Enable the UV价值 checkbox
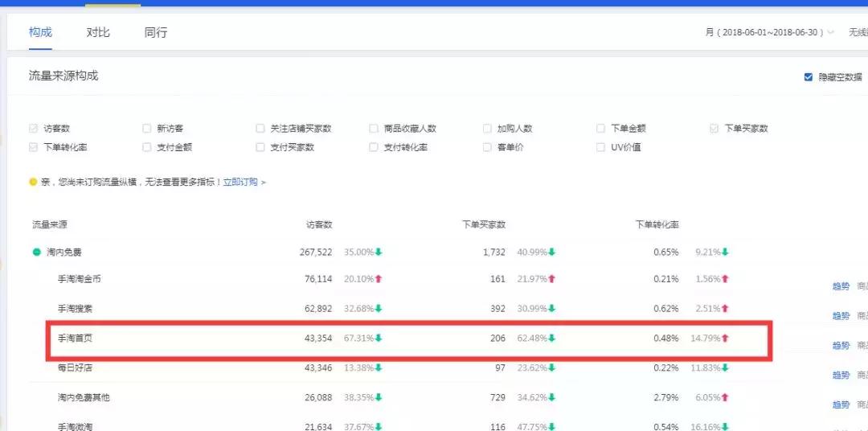 [x=600, y=147]
